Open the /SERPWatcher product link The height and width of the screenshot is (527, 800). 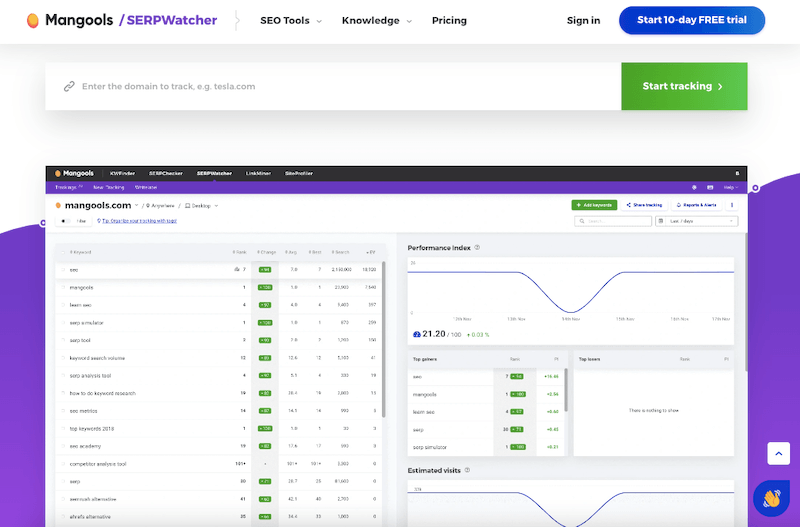168,20
